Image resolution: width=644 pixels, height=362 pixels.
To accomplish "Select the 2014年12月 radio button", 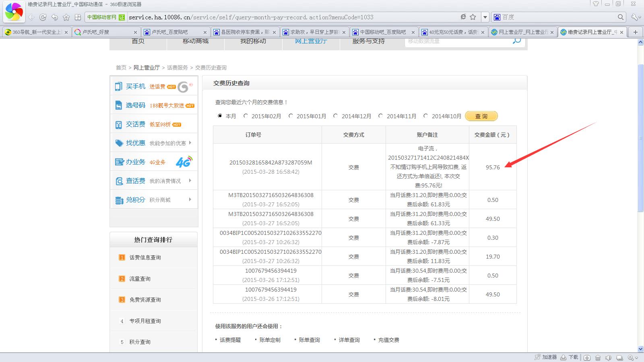I will point(335,116).
